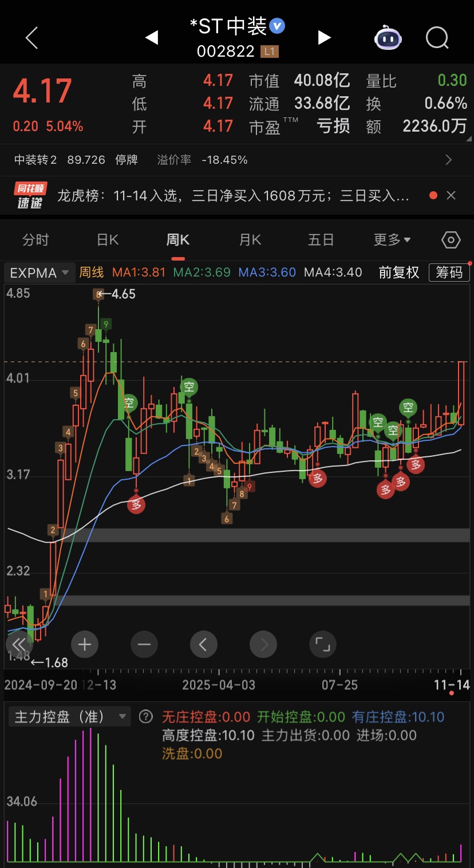
Task: Zoom in chart with plus button
Action: click(85, 645)
